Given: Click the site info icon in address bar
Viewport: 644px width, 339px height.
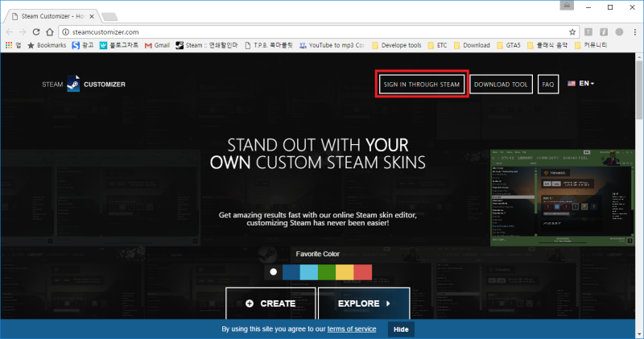Looking at the screenshot, I should [x=65, y=32].
